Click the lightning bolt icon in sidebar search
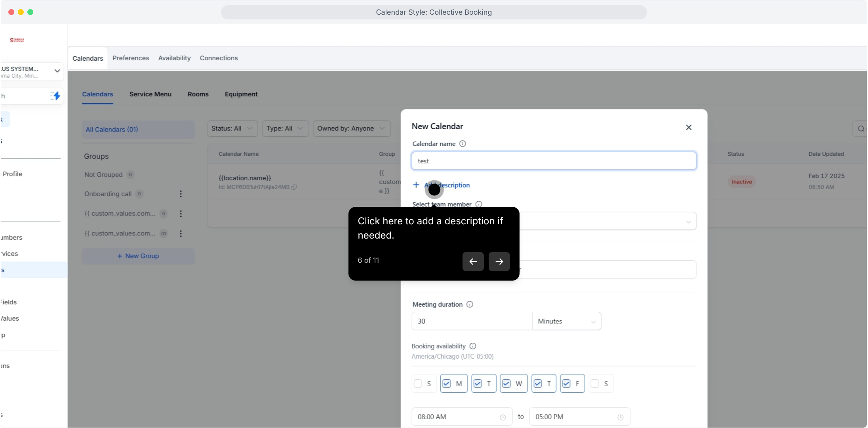The width and height of the screenshot is (868, 428). pyautogui.click(x=56, y=96)
